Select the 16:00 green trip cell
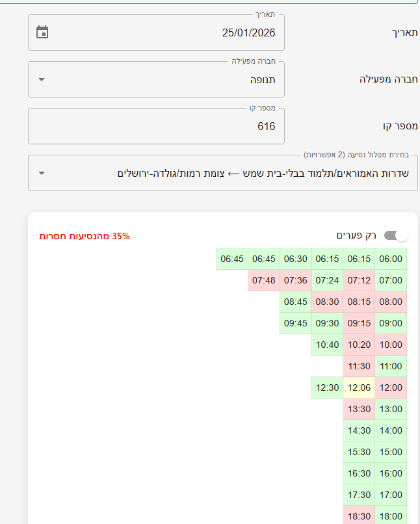 391,473
